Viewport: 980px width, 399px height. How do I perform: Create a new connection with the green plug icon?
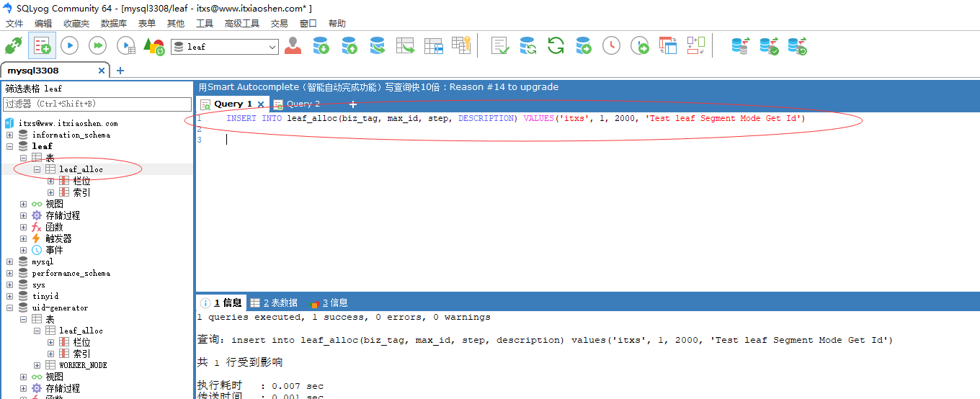point(14,46)
